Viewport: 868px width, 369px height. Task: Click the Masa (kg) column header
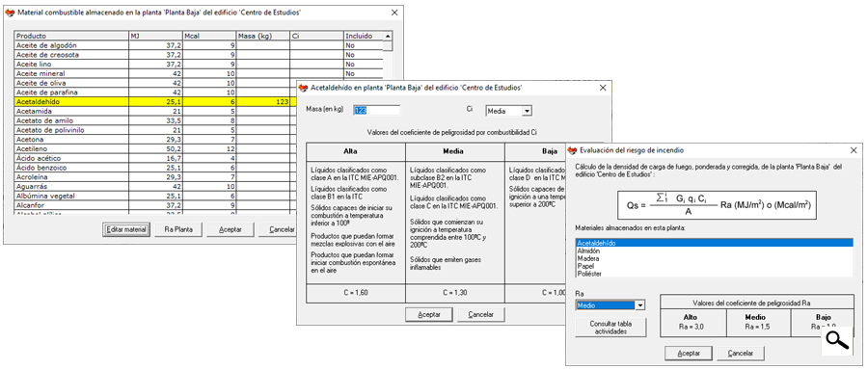coord(263,36)
